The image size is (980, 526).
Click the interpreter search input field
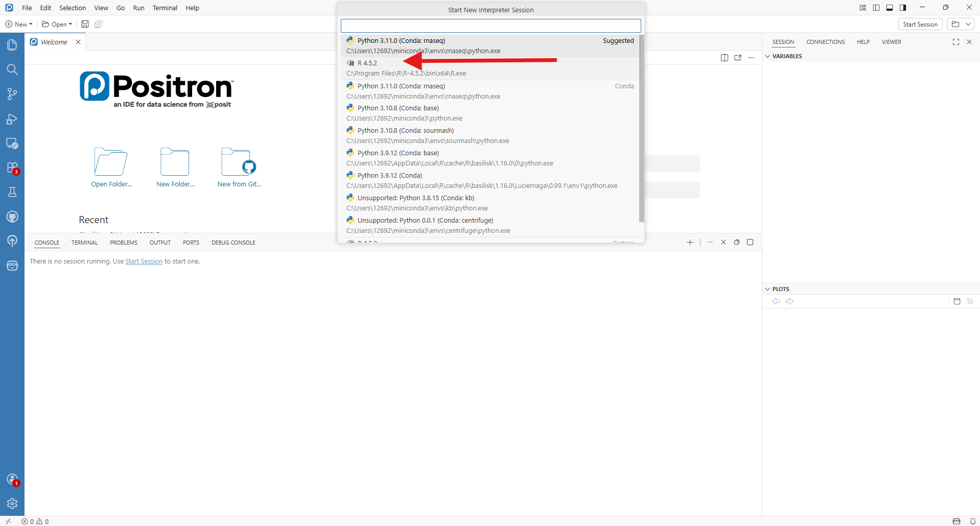coord(491,26)
